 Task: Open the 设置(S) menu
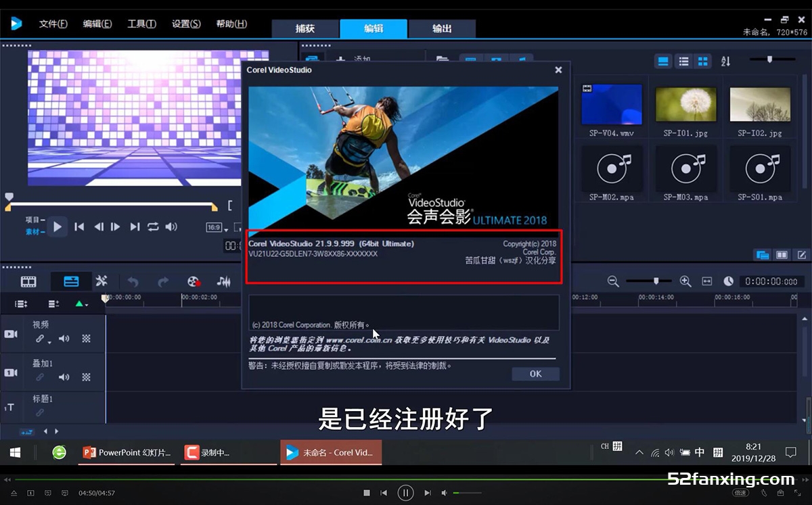pyautogui.click(x=186, y=24)
